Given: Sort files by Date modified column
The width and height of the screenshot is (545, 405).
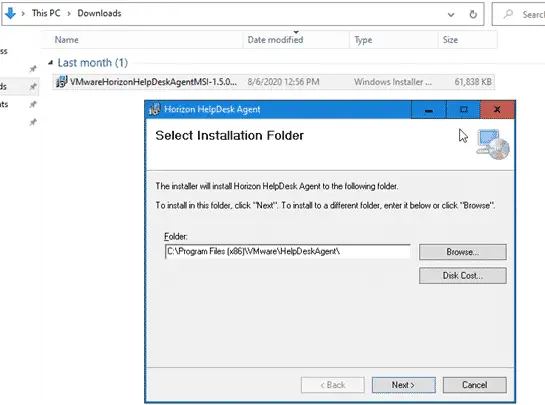Looking at the screenshot, I should point(275,40).
